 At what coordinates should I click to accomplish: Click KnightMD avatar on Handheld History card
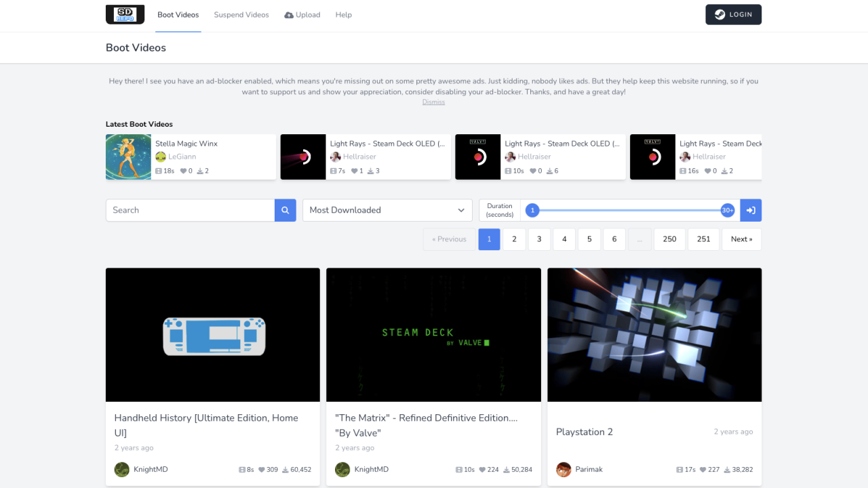click(x=122, y=470)
